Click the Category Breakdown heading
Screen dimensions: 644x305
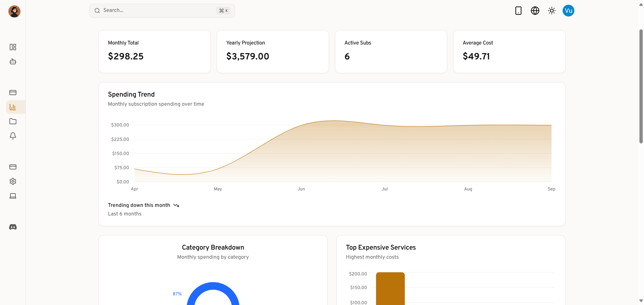213,247
